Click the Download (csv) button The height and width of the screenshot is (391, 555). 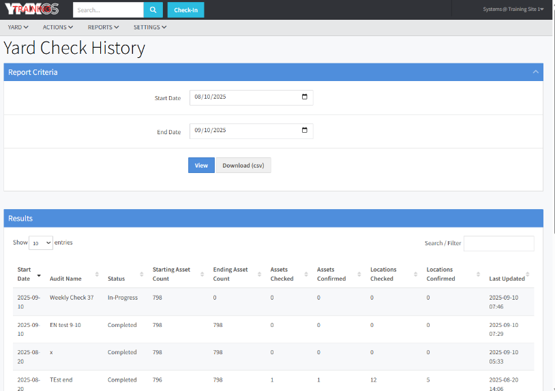tap(244, 165)
